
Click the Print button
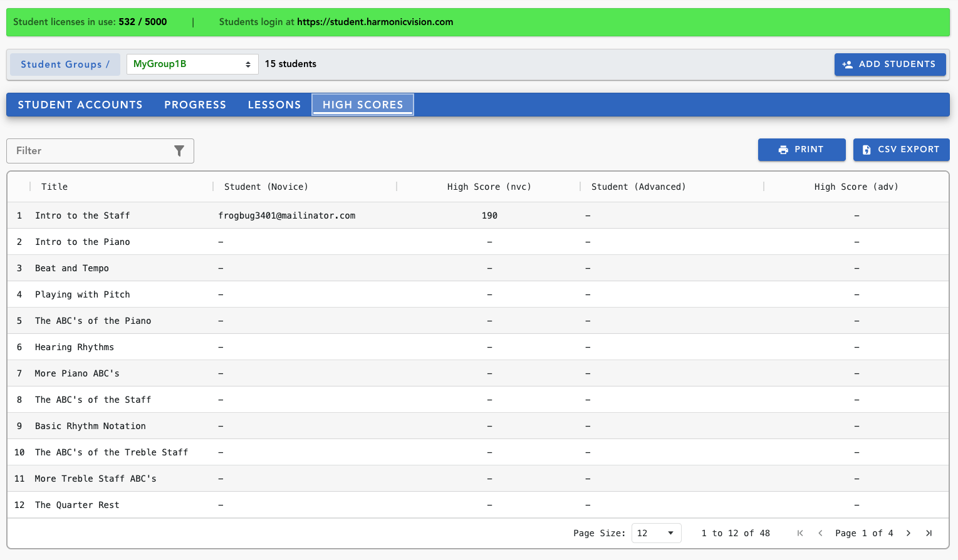[x=801, y=150]
